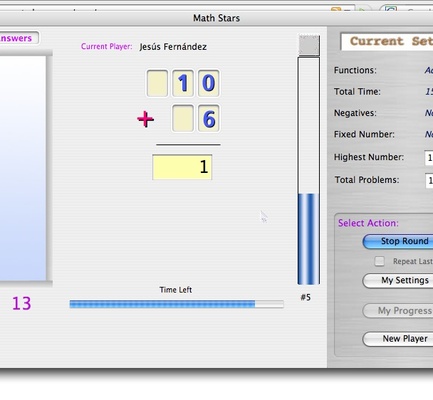Screen dimensions: 433x400
Task: Click the Fixed Number label
Action: click(x=364, y=134)
